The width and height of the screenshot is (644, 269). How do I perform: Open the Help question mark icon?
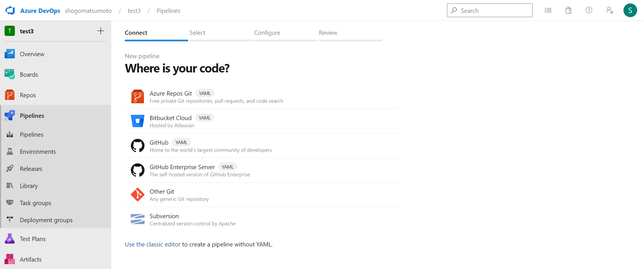point(589,10)
